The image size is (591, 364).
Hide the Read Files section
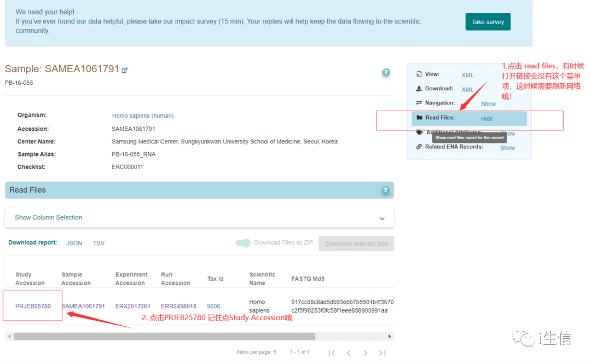[x=487, y=119]
